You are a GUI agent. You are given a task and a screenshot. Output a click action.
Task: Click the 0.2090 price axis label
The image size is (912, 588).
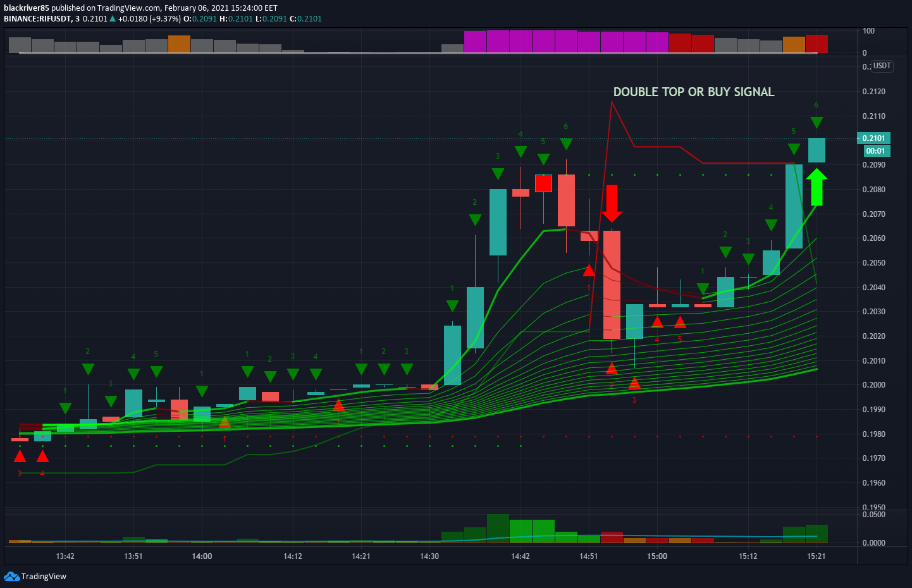(873, 165)
